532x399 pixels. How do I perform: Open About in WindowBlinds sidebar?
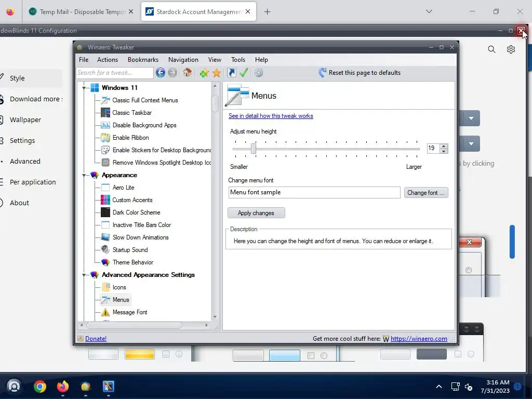click(x=19, y=203)
